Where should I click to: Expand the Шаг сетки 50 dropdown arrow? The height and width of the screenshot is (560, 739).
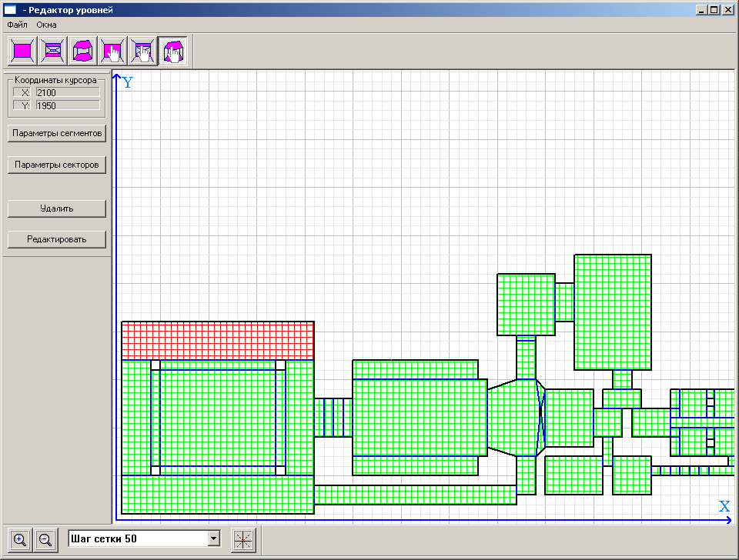click(x=213, y=538)
